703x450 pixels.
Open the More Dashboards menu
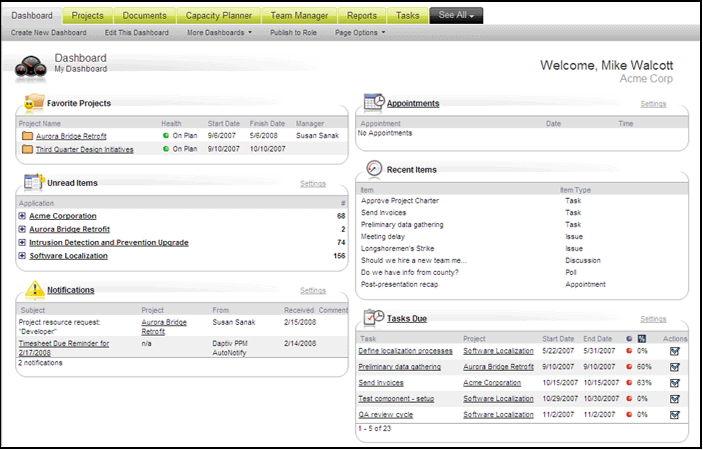pos(219,33)
